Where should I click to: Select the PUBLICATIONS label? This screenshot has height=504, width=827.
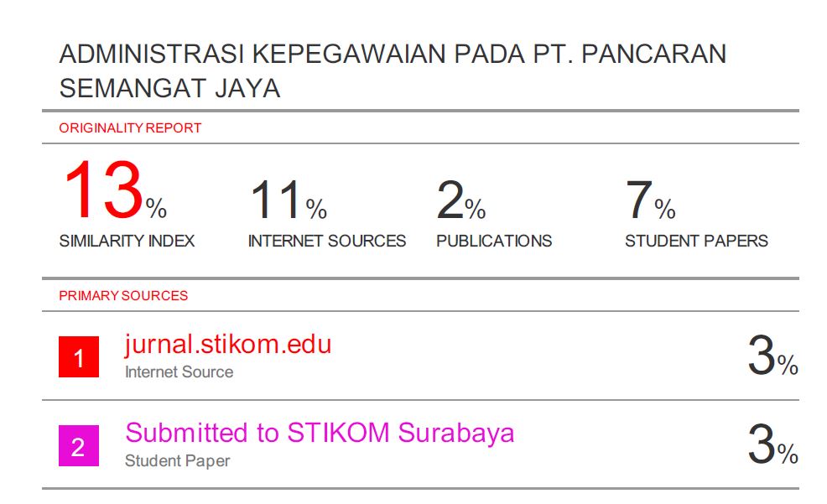[x=494, y=241]
